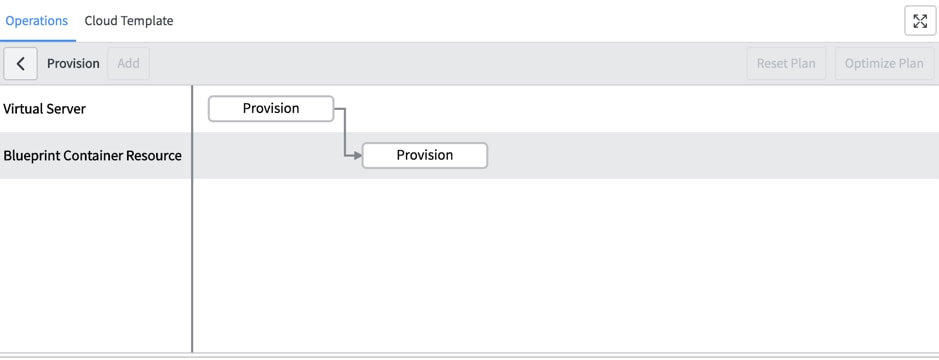
Task: Click the Provision title in the toolbar
Action: tap(73, 63)
